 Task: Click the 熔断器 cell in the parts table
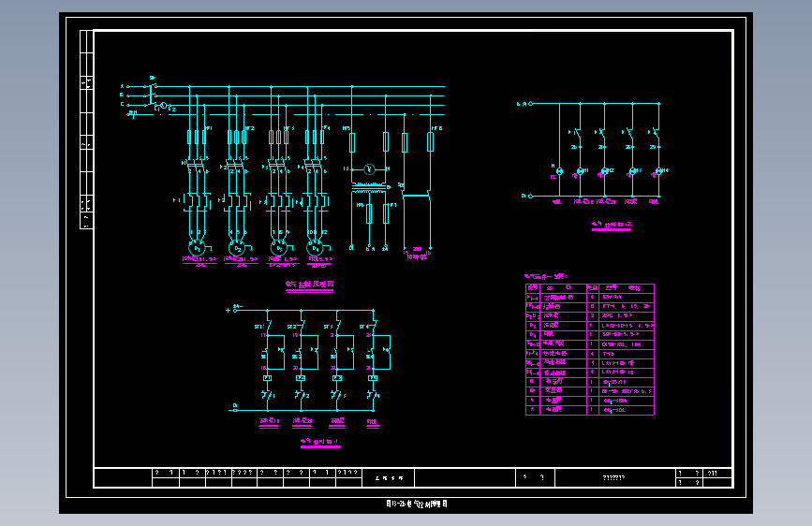563,306
